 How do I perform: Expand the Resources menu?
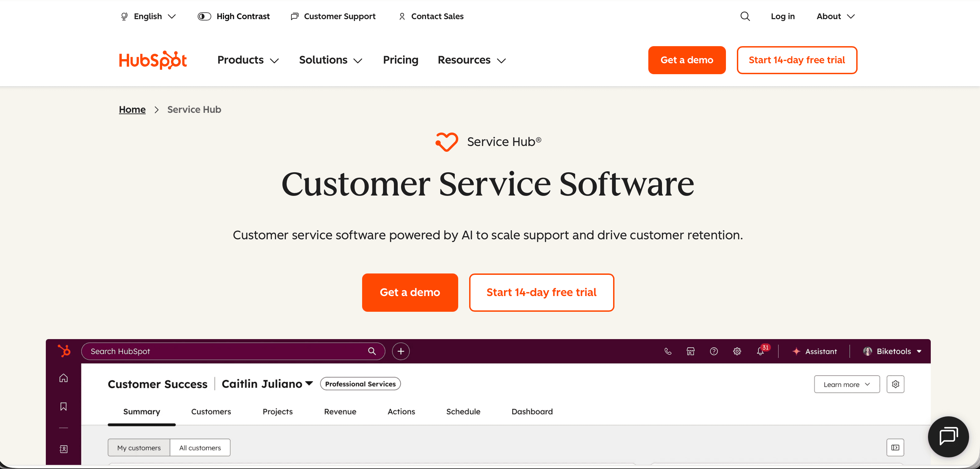tap(472, 60)
